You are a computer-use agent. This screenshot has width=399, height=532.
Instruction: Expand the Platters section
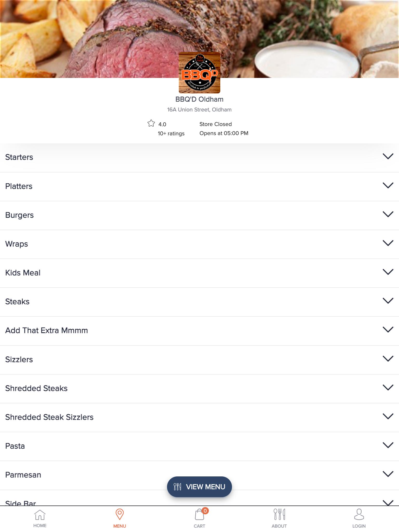[x=199, y=186]
